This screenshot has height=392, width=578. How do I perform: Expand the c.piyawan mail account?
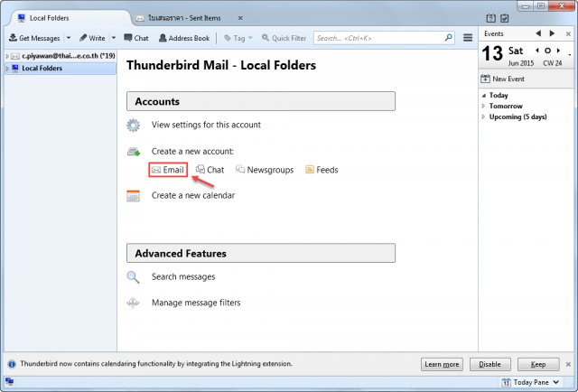click(7, 56)
